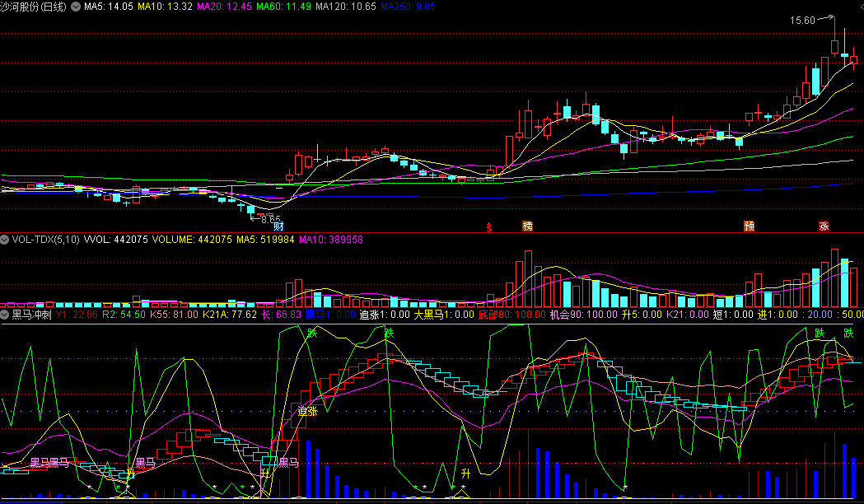Select the 黑马冲刺 indicator name
The width and height of the screenshot is (864, 504).
coord(32,315)
